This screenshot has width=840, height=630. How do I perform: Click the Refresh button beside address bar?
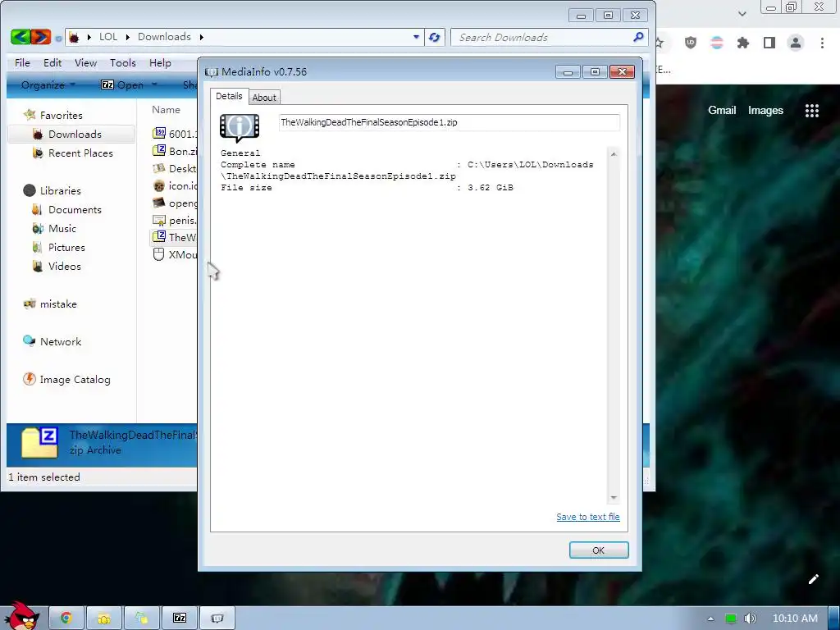tap(435, 37)
